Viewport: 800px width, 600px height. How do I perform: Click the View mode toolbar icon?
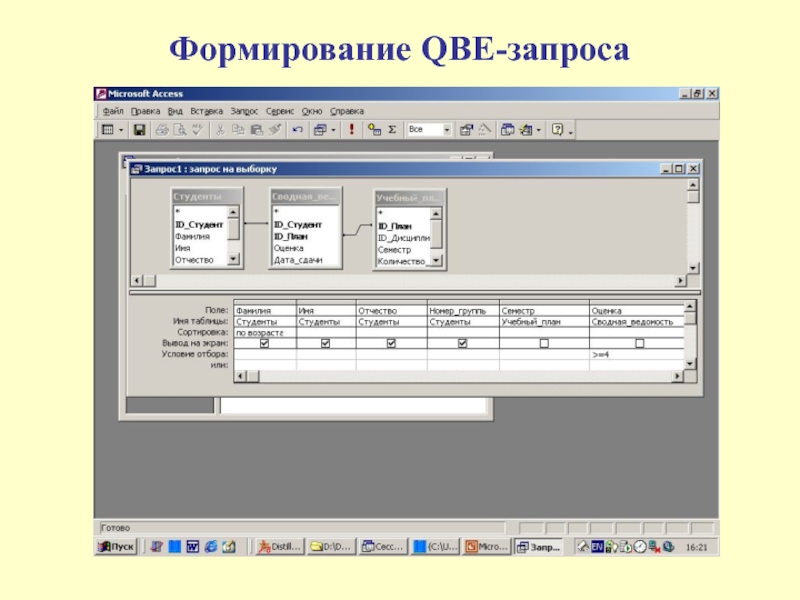[x=108, y=130]
